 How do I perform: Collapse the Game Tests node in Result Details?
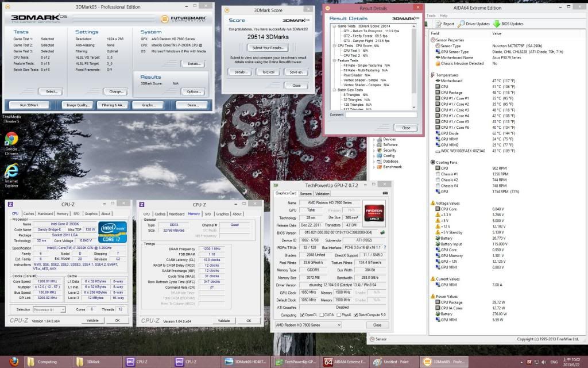(x=334, y=26)
